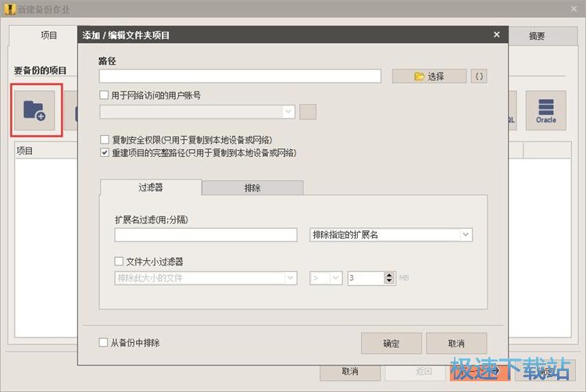Click the dialog Cancel (取消) button
The image size is (586, 392).
[456, 343]
